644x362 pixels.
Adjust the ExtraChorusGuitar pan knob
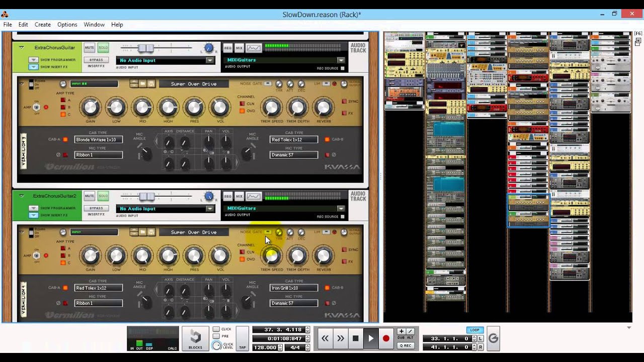coord(209,48)
